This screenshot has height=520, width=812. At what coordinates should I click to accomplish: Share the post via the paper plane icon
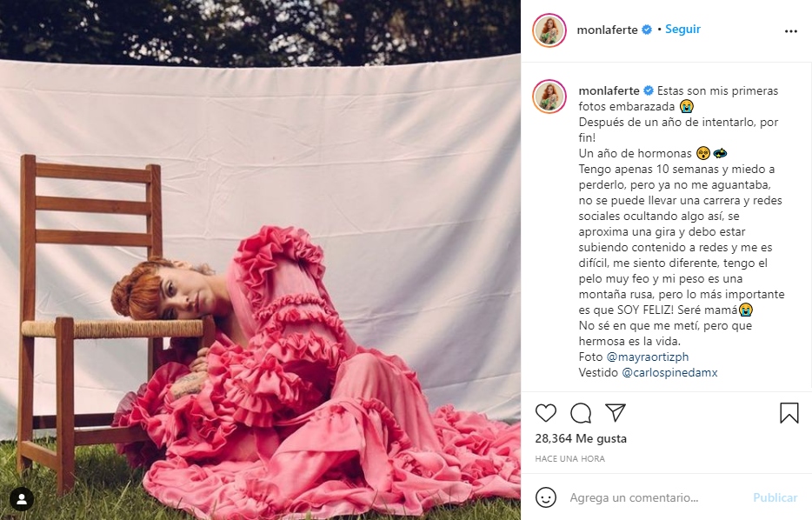[616, 412]
